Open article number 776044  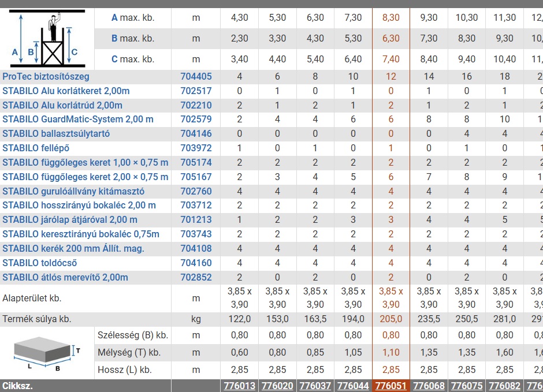[353, 386]
